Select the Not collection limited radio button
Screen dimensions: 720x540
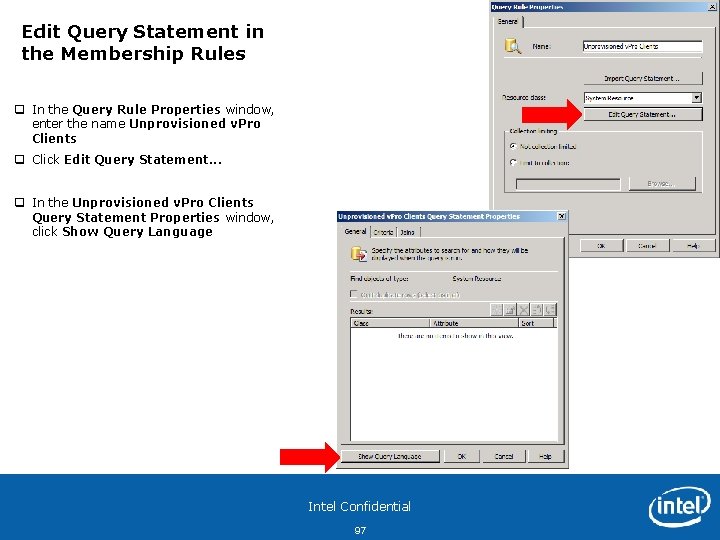pos(513,146)
